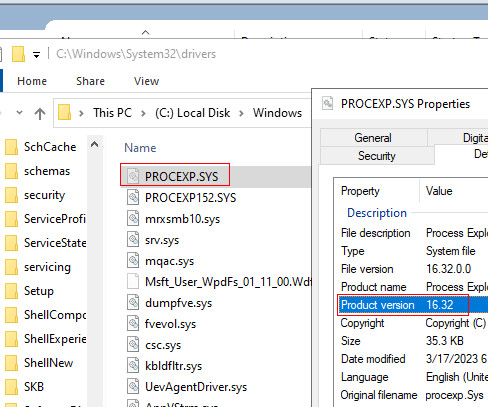Collapse the sort arrow in background window
This screenshot has height=407, width=488.
click(145, 32)
